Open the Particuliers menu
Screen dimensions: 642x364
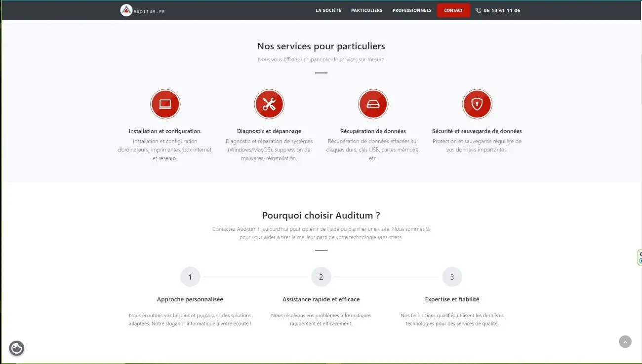pyautogui.click(x=366, y=10)
